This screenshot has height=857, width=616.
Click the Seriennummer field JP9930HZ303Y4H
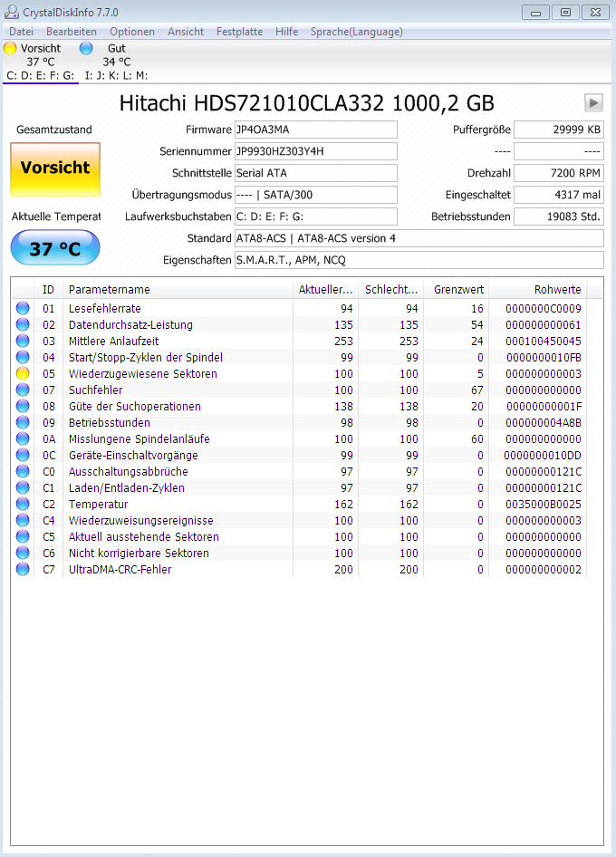pos(316,151)
